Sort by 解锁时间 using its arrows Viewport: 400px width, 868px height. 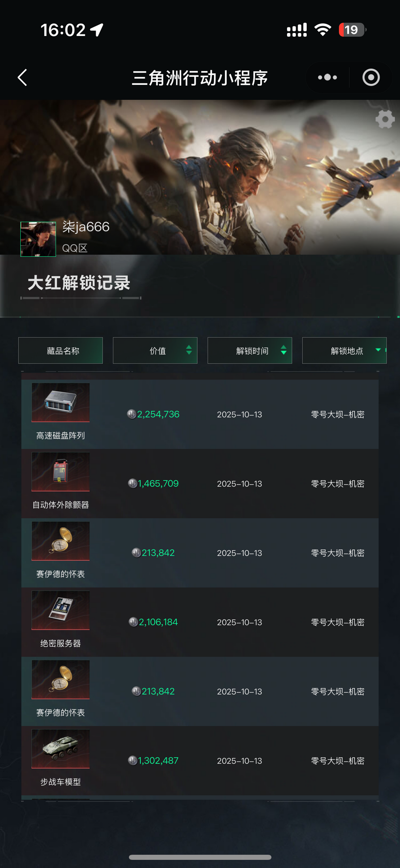tap(284, 350)
